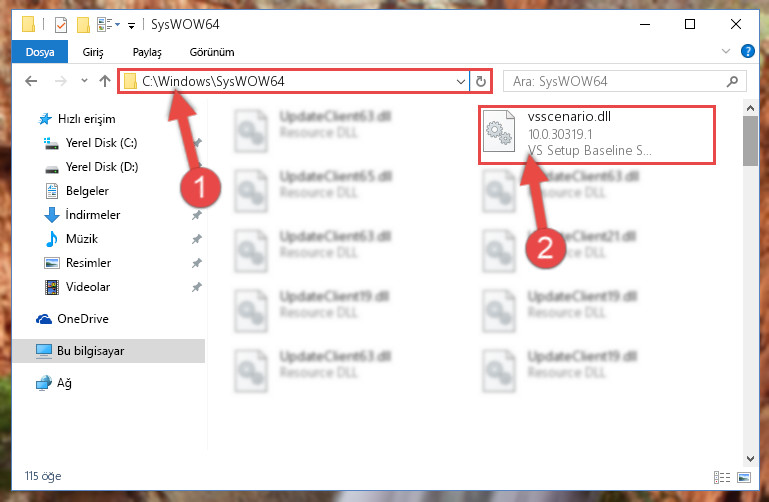Click the Properties checkmark icon in title bar

61,24
